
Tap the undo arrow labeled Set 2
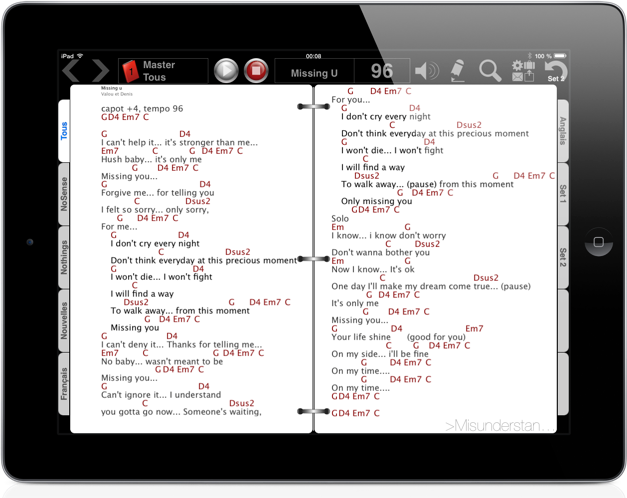pyautogui.click(x=556, y=71)
